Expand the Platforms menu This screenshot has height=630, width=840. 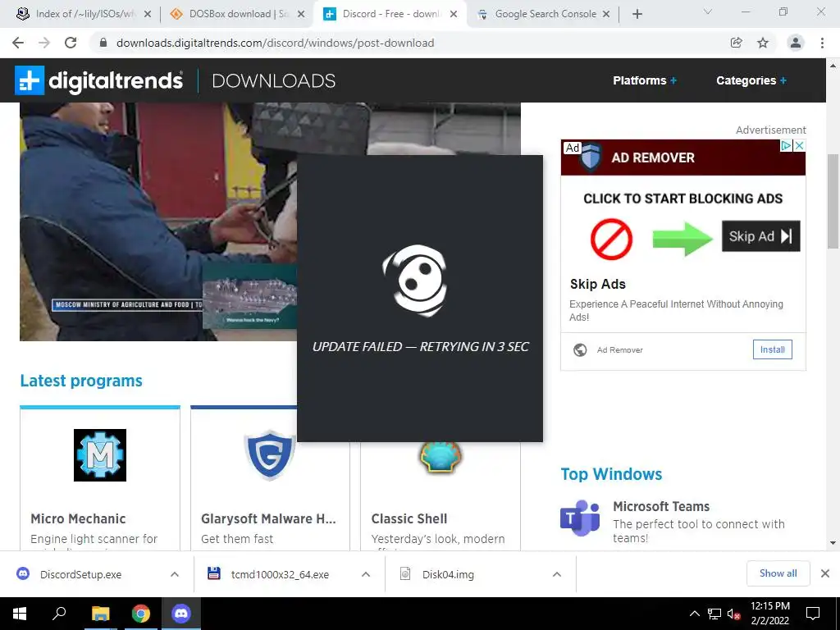(645, 80)
